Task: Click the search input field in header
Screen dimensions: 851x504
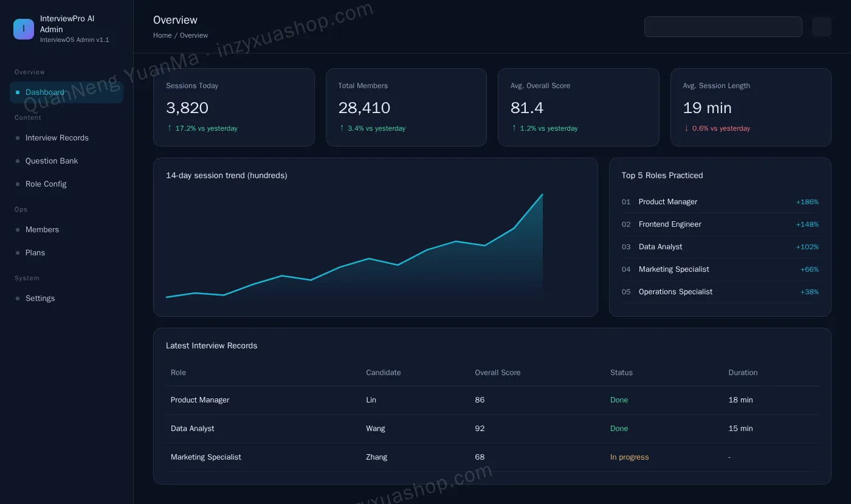Action: point(723,27)
